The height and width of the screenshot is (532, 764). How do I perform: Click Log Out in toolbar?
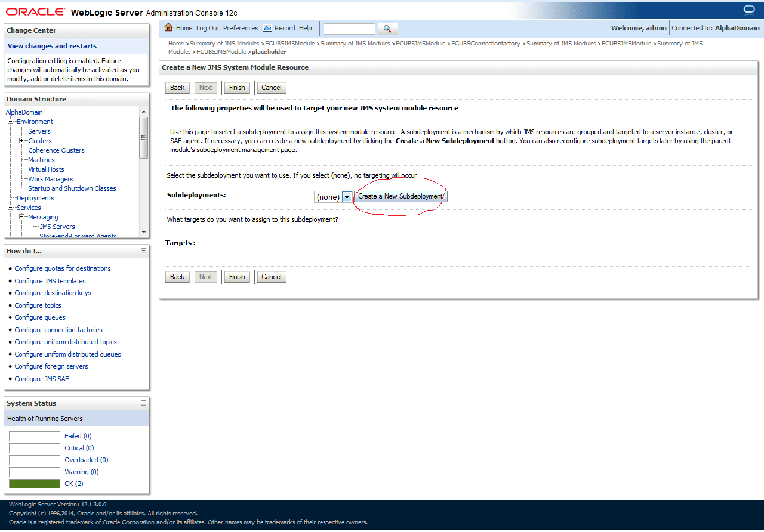pyautogui.click(x=208, y=28)
